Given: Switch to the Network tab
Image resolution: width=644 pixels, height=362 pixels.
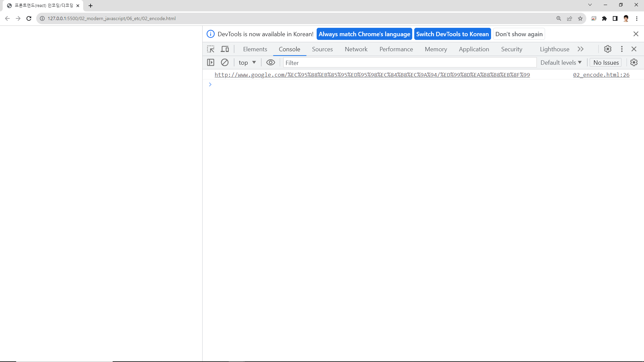Looking at the screenshot, I should pos(356,49).
